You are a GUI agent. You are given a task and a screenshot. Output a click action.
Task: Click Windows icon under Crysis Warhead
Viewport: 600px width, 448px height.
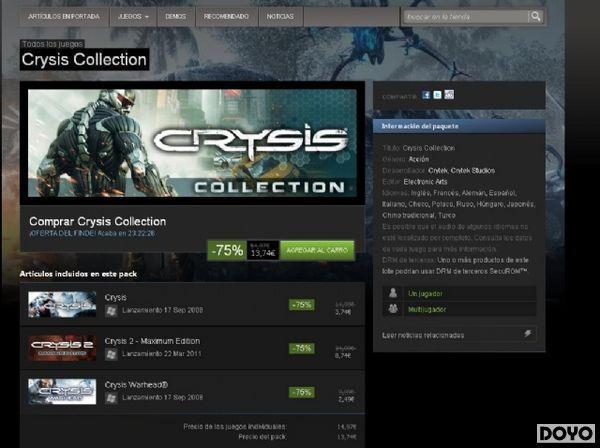(x=111, y=398)
